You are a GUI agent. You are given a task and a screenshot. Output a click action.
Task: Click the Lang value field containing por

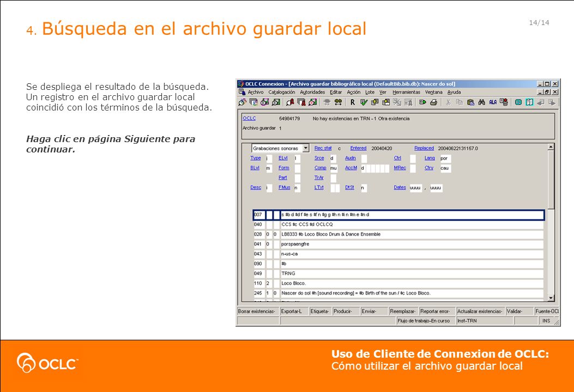(x=445, y=158)
